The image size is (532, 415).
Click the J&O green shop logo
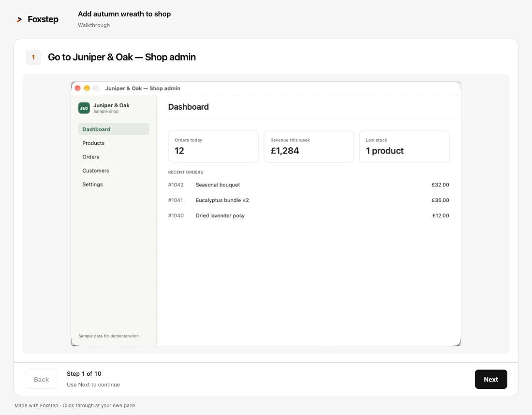[x=84, y=108]
